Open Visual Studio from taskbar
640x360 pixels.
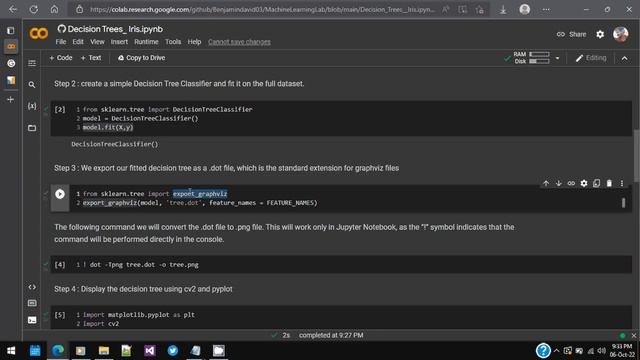click(149, 351)
